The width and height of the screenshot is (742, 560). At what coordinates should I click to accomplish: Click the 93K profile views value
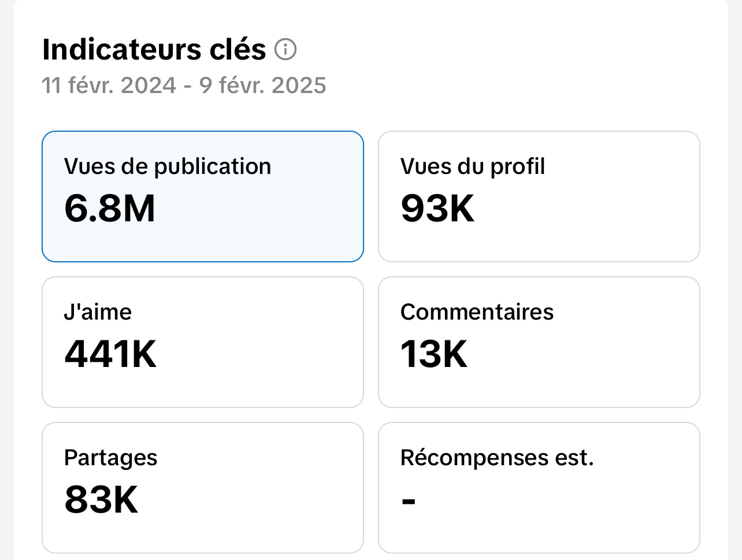click(x=437, y=208)
